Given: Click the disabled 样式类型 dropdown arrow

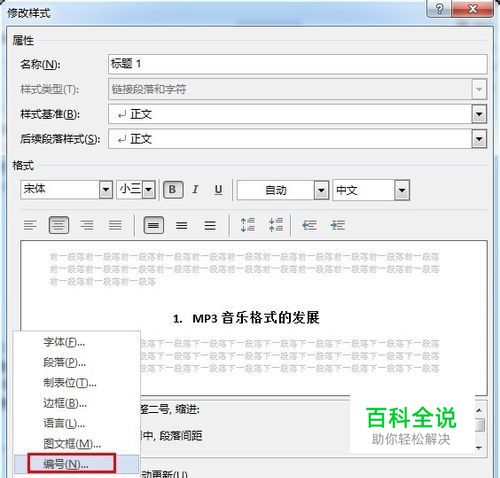Looking at the screenshot, I should click(479, 89).
